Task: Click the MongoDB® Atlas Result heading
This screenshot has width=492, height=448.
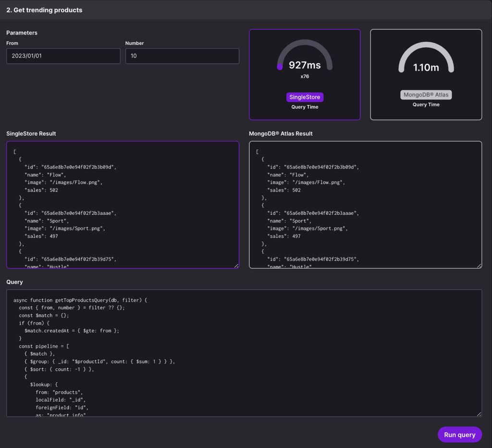Action: pos(281,133)
